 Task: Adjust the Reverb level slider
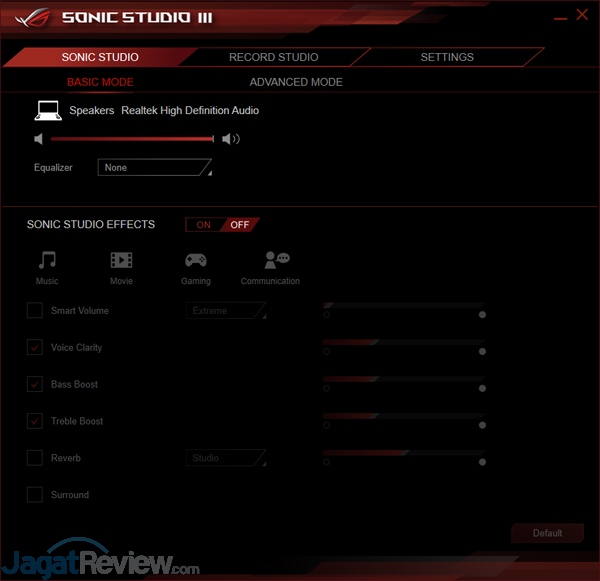(x=404, y=452)
